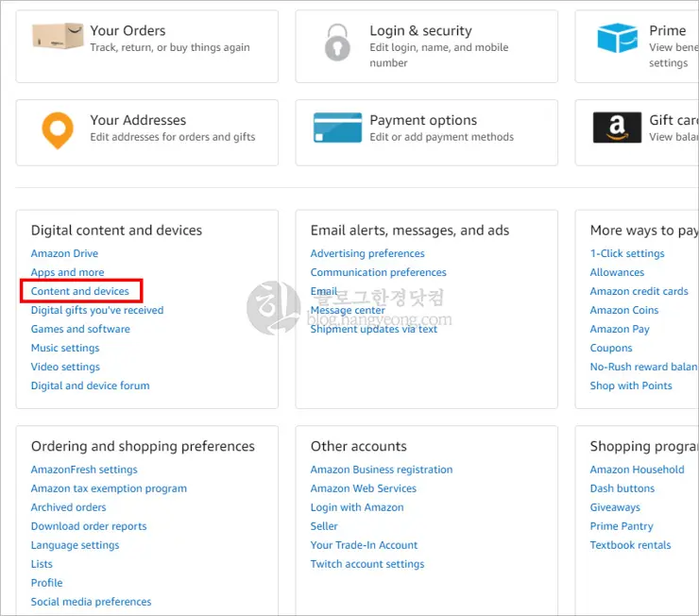Click the Login & security padlock icon

(x=335, y=41)
